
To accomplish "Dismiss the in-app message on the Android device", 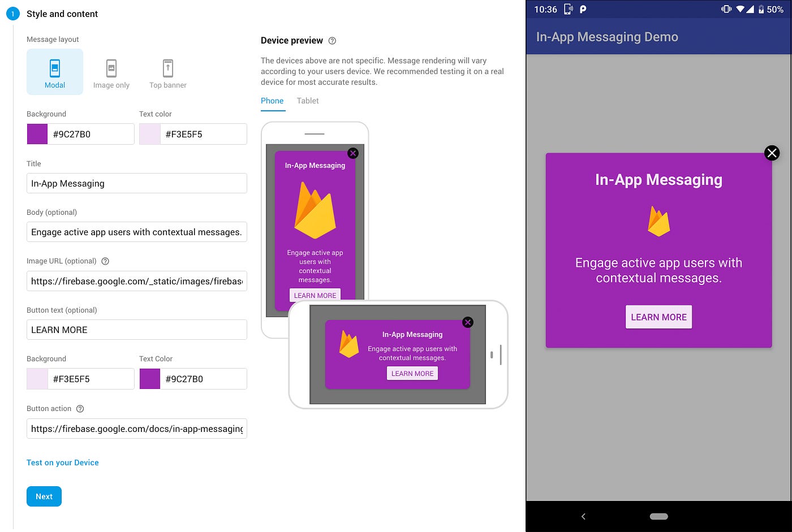I will pyautogui.click(x=772, y=153).
